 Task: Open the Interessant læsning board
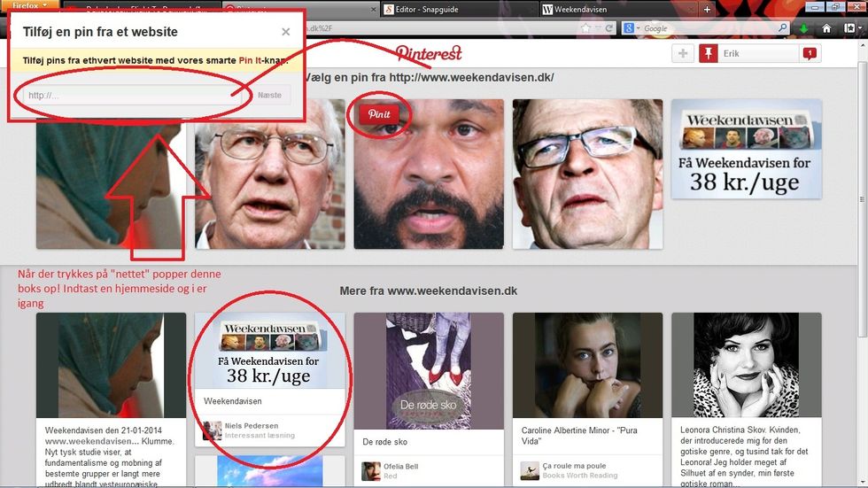[260, 436]
